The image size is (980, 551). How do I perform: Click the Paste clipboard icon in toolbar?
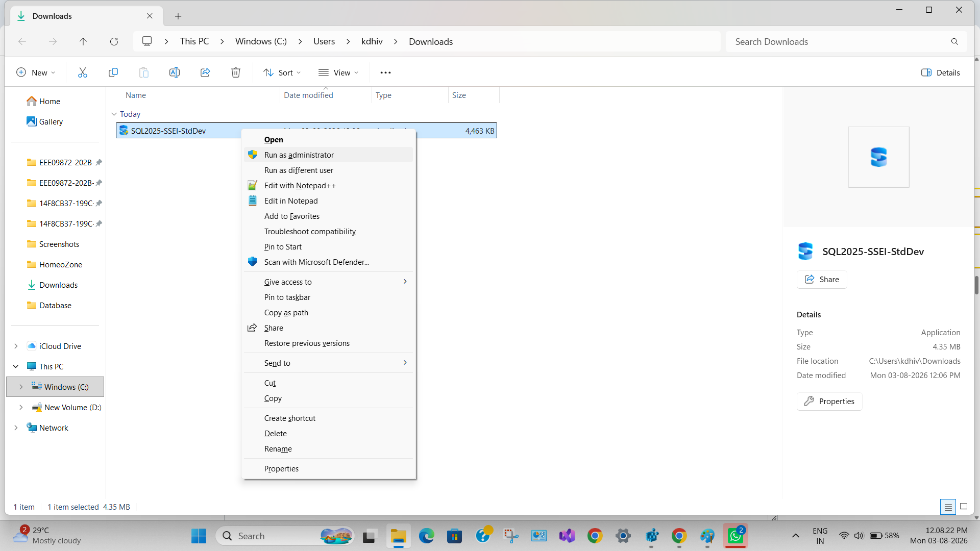pyautogui.click(x=144, y=72)
